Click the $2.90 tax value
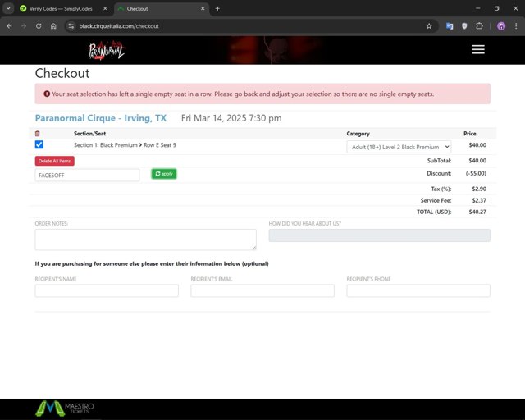 tap(479, 189)
